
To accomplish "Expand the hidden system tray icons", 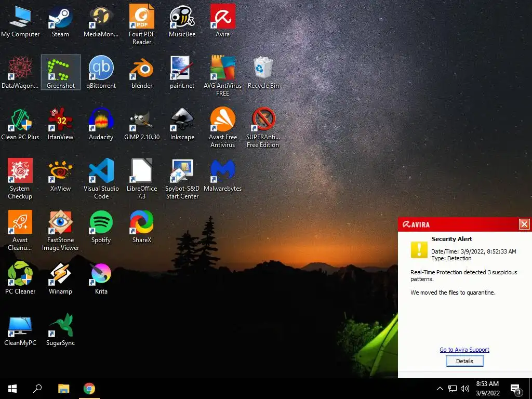I will tap(440, 389).
